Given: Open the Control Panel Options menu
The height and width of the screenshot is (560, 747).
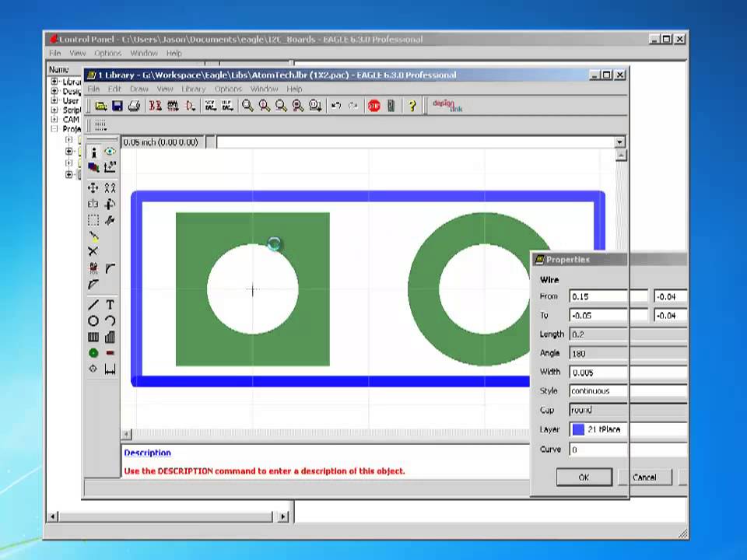Looking at the screenshot, I should point(107,53).
